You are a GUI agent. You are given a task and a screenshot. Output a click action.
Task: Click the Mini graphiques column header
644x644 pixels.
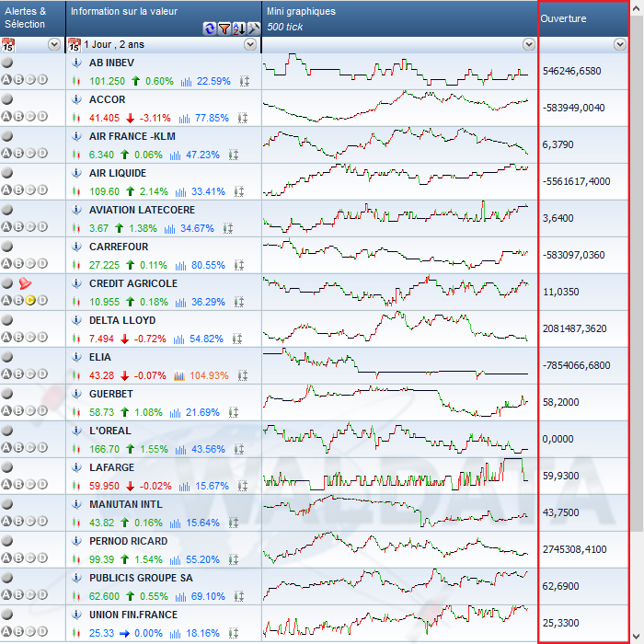[x=399, y=18]
